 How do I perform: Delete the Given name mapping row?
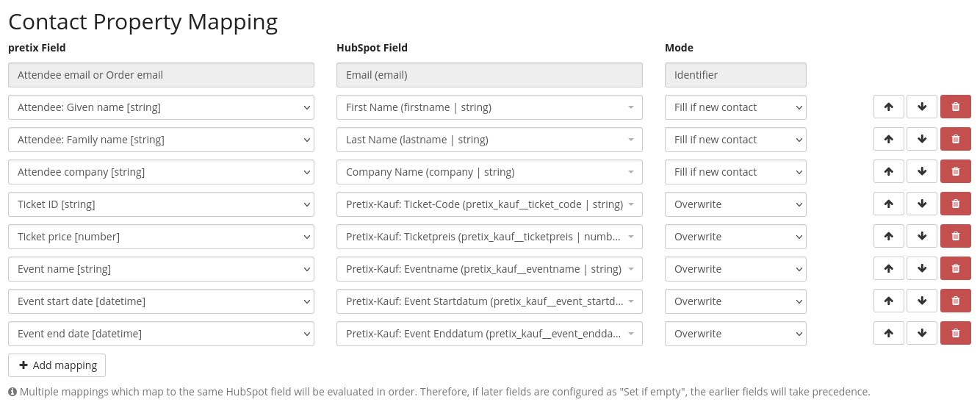955,107
